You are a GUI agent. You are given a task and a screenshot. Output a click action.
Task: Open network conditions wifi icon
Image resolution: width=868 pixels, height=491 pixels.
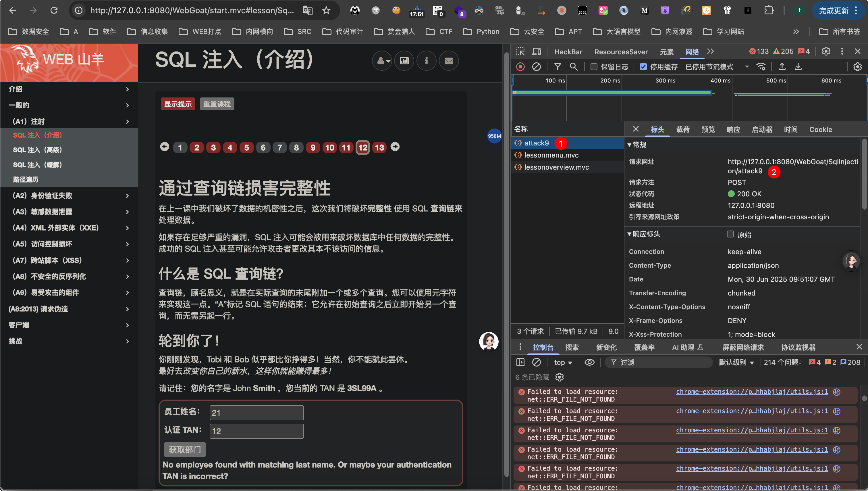761,67
